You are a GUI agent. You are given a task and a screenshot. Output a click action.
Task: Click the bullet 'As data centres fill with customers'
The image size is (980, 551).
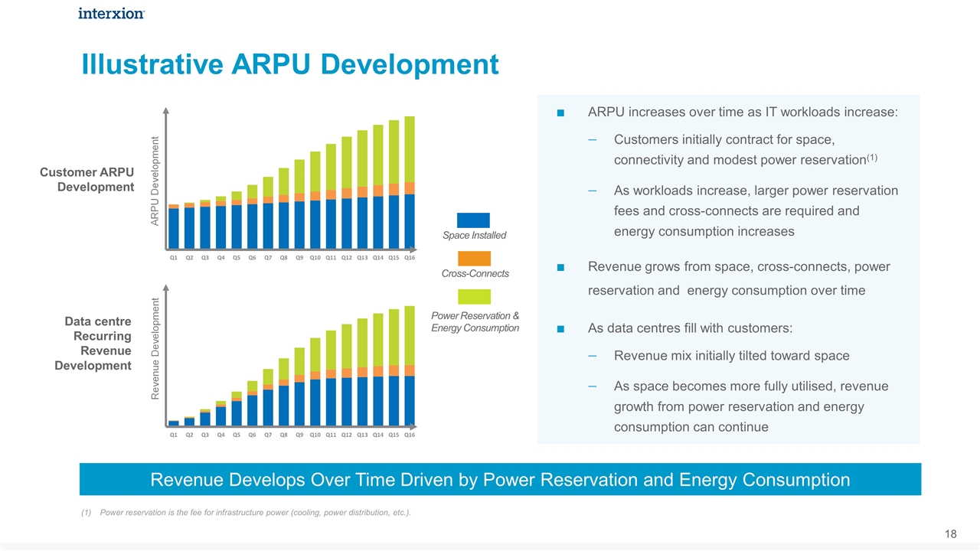click(x=690, y=328)
